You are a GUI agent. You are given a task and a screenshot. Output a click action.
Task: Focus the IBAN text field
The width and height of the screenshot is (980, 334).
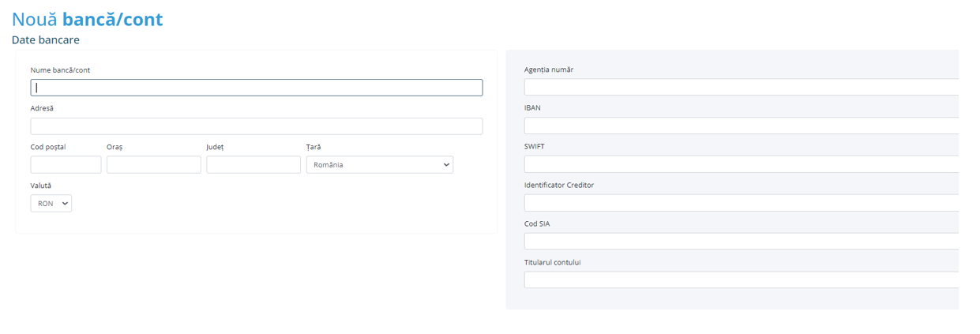(x=741, y=126)
